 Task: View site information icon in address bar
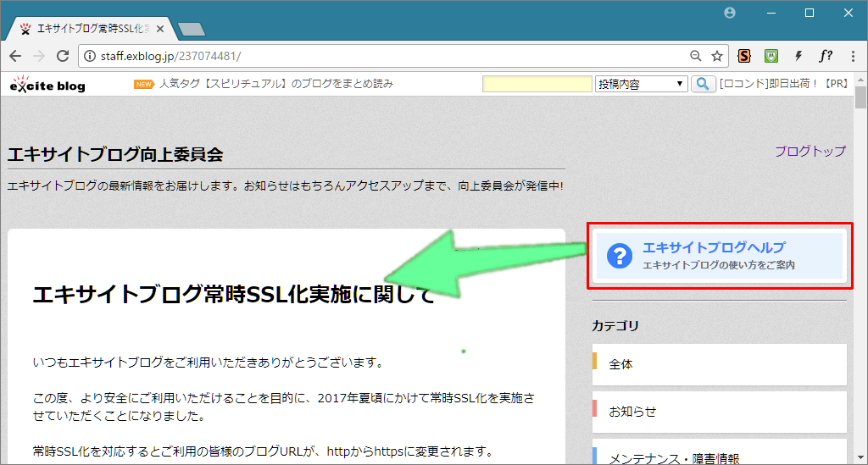click(x=90, y=57)
